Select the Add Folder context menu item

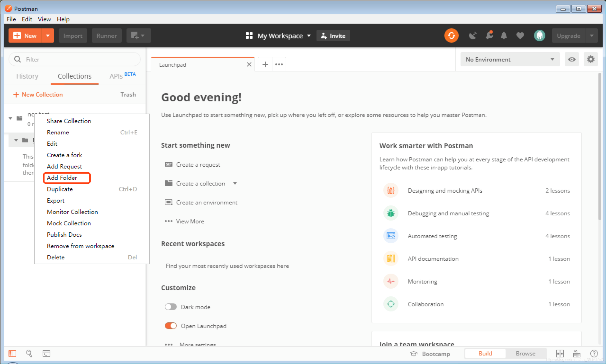point(62,178)
